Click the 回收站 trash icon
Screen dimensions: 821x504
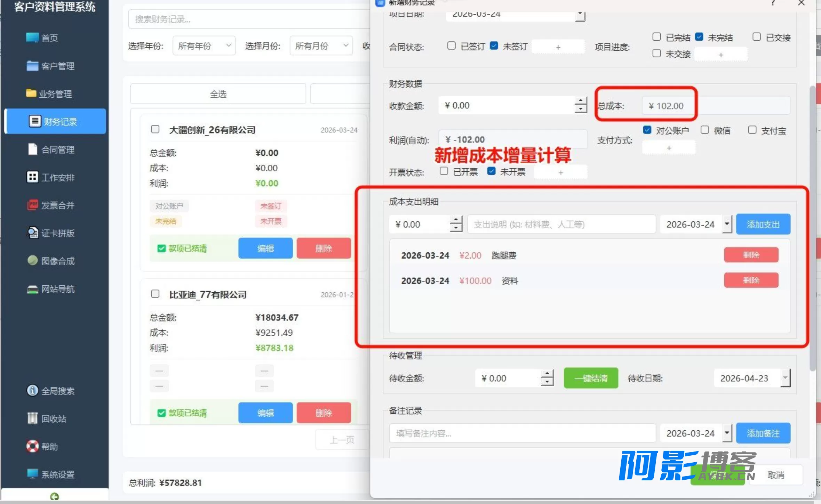(x=32, y=418)
